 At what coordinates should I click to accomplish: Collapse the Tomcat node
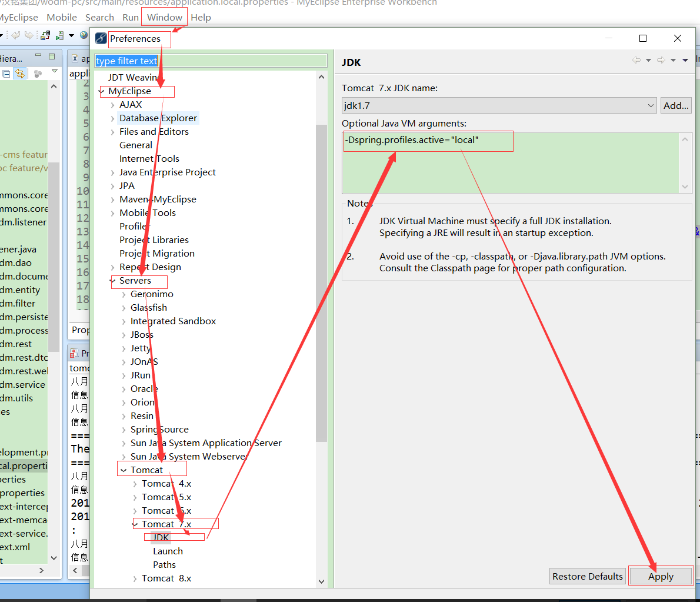click(124, 470)
